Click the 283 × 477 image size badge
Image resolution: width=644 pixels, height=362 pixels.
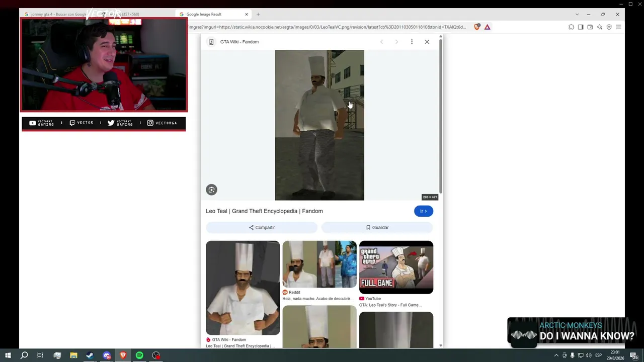[430, 197]
